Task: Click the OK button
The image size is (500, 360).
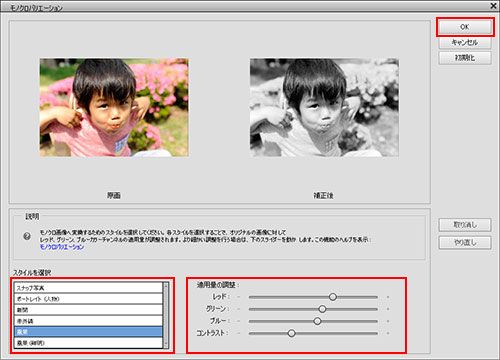Action: 465,27
